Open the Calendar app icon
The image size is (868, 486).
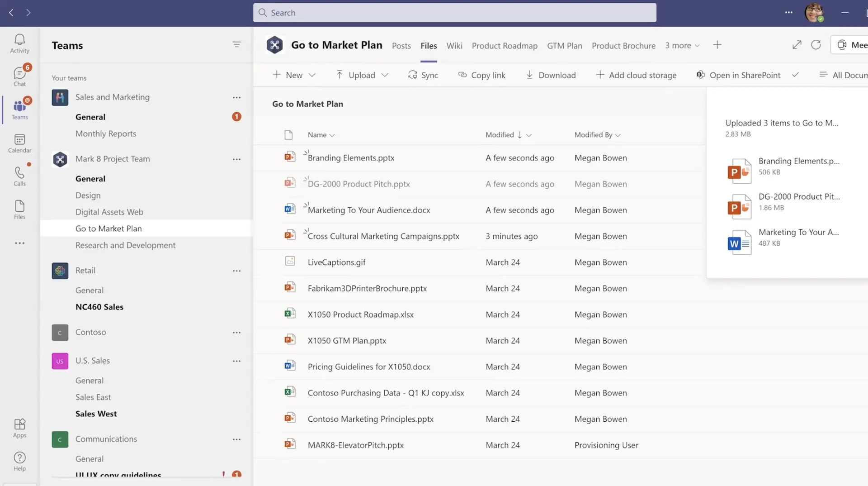[x=19, y=143]
